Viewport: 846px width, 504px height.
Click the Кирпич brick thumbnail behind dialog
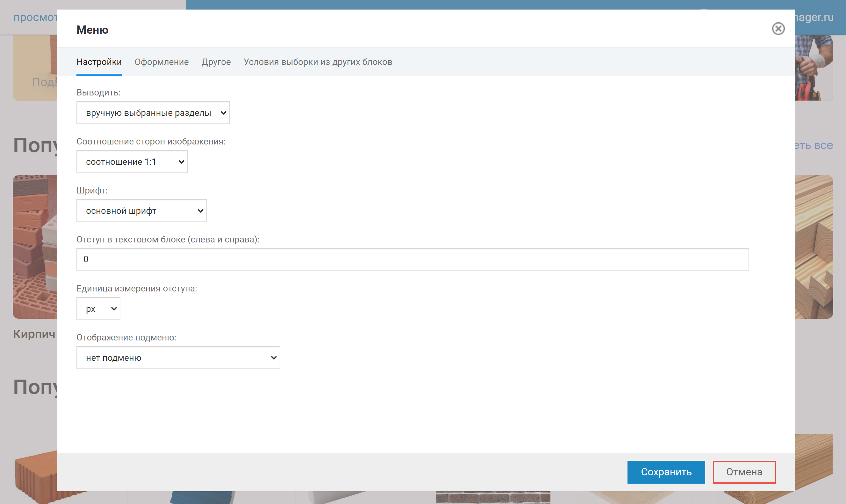pos(35,247)
